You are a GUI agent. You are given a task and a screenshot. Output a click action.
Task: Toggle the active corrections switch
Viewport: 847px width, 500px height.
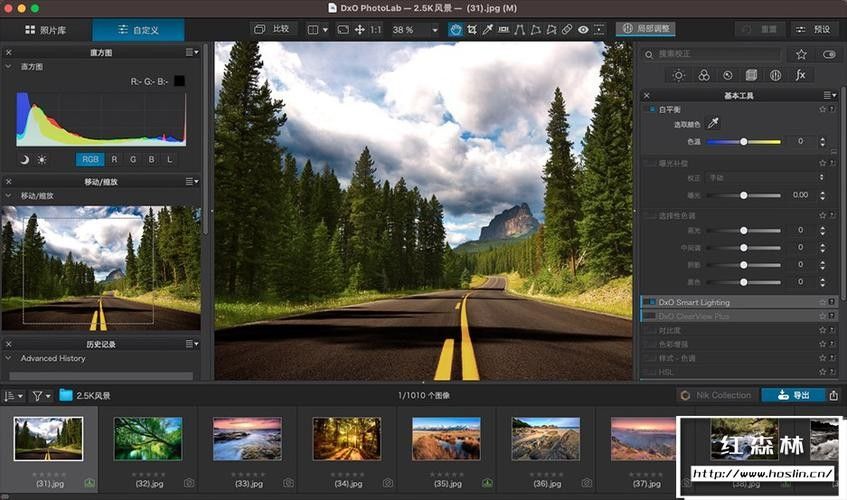829,54
